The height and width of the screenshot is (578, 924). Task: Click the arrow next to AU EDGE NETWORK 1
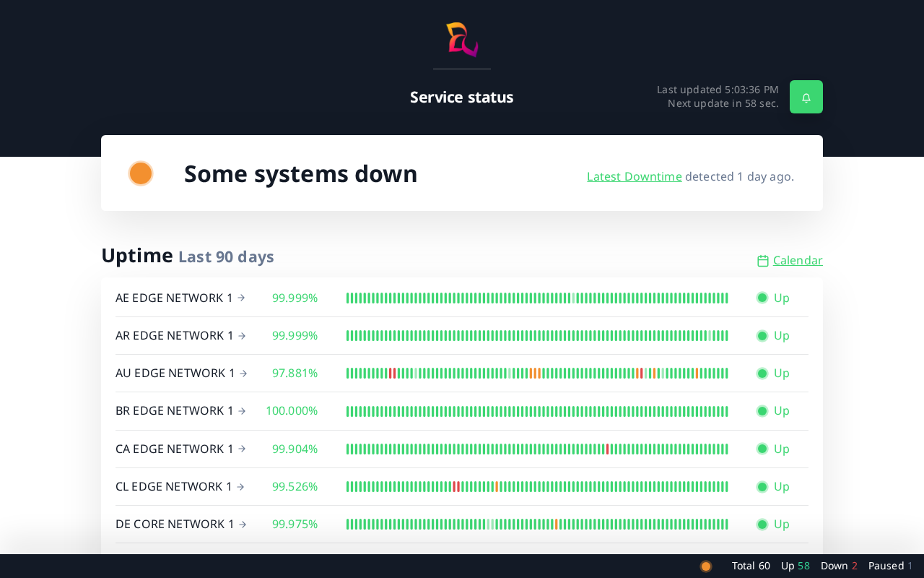point(243,374)
